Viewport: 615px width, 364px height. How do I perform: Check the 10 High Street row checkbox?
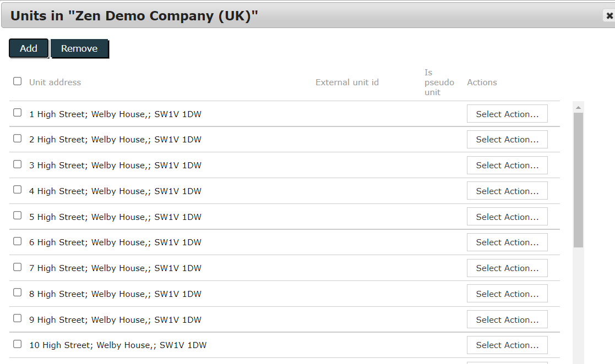coord(18,344)
